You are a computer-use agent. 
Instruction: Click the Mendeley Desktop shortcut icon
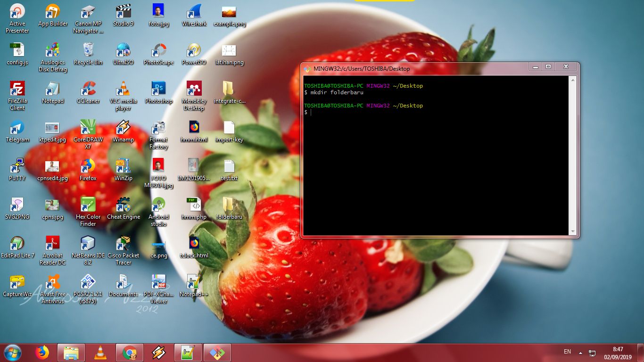pyautogui.click(x=194, y=96)
